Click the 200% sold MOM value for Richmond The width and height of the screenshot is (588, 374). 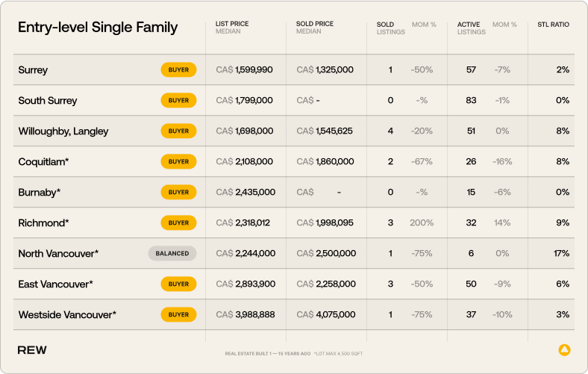pyautogui.click(x=422, y=222)
